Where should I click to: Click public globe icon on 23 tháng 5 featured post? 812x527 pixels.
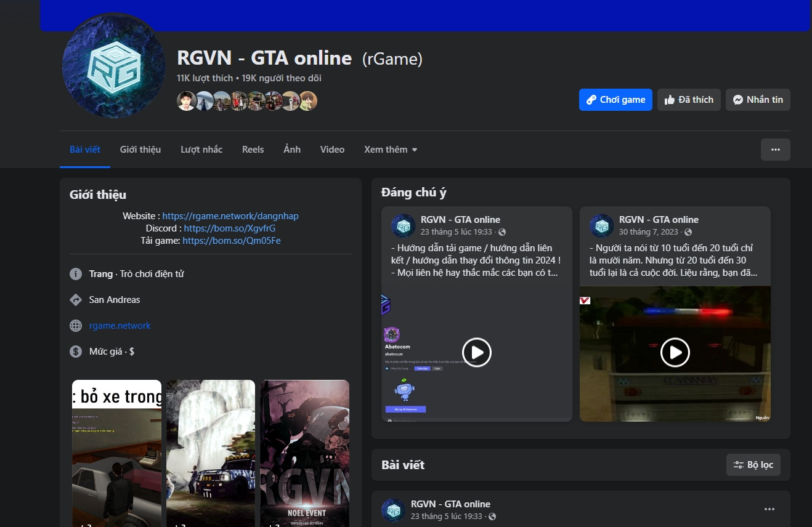(502, 232)
